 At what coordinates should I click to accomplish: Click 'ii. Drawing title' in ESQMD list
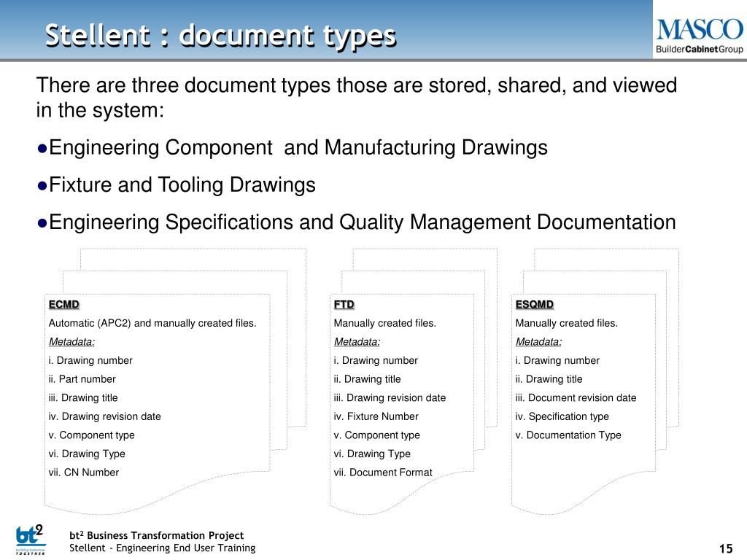point(549,379)
